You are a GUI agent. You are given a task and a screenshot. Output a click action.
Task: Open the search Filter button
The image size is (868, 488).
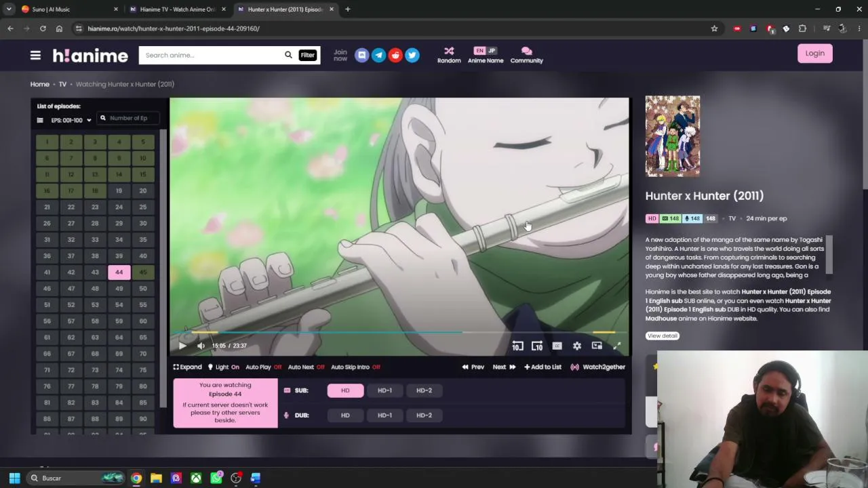308,55
